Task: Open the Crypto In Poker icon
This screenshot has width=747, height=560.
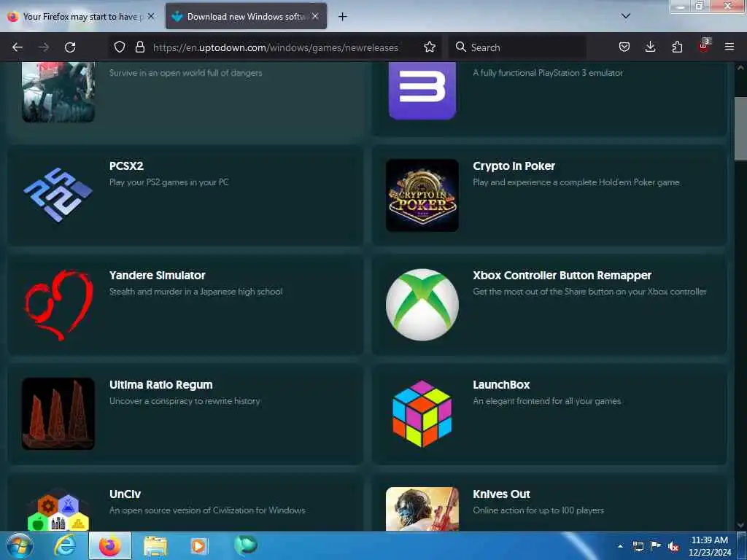Action: [422, 195]
